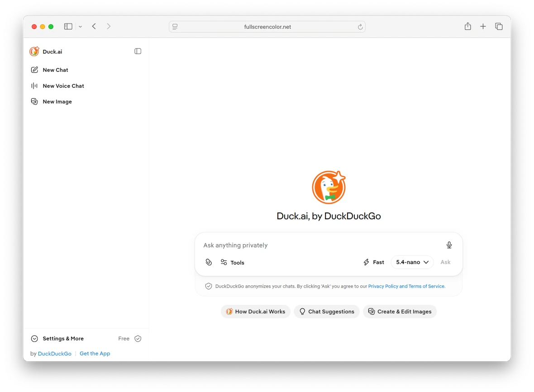Open the Safari Share menu
The image size is (534, 392).
point(467,26)
